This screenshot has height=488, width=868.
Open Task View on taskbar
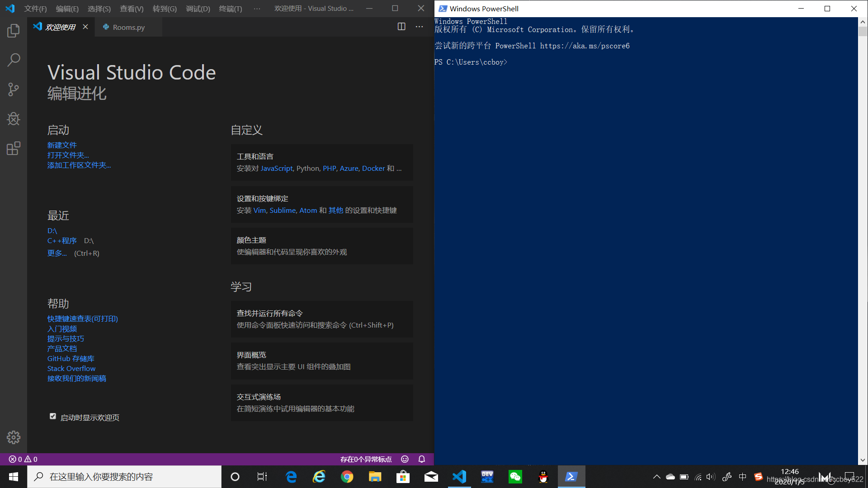tap(262, 477)
